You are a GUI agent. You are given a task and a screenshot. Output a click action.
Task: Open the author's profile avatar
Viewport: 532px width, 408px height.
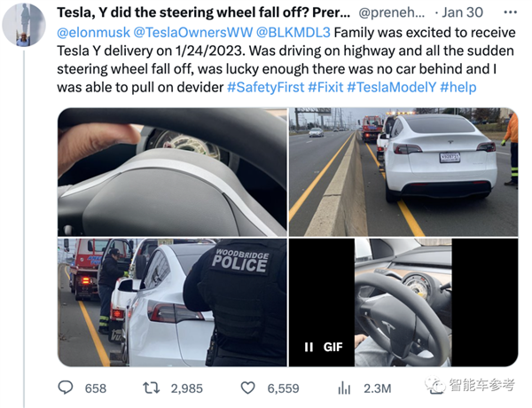[x=24, y=25]
